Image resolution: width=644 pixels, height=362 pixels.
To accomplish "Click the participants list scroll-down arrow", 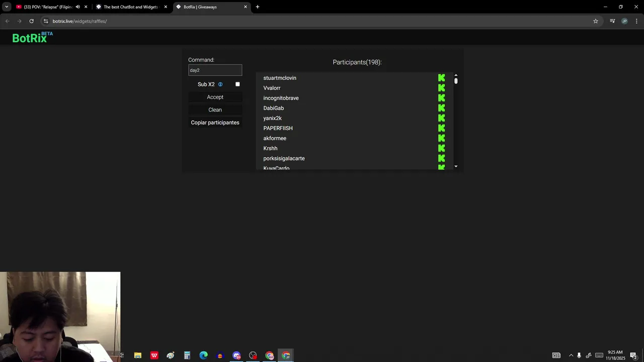I will coord(456,166).
